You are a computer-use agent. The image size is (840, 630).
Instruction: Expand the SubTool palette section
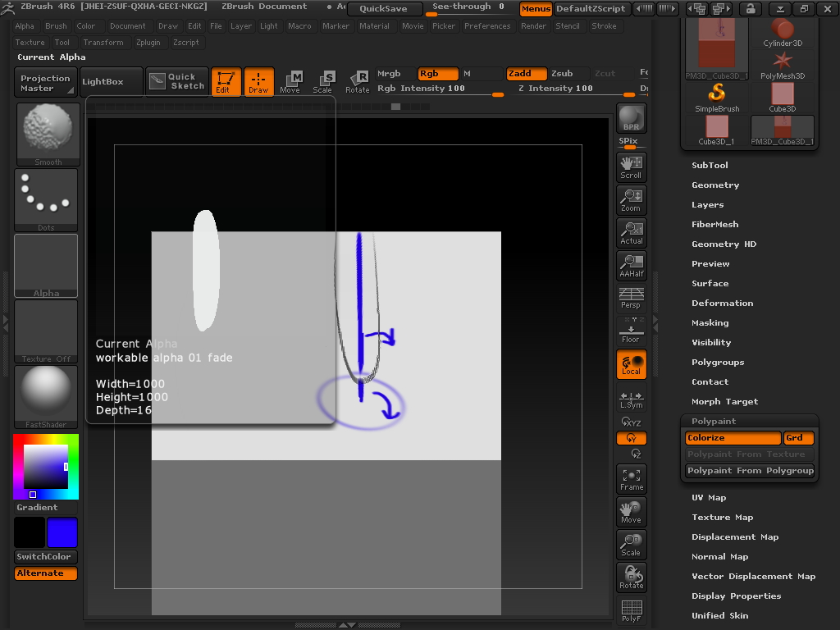[x=710, y=165]
